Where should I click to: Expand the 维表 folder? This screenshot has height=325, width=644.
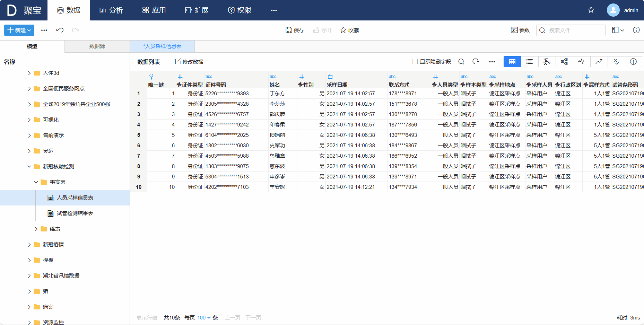(36, 229)
